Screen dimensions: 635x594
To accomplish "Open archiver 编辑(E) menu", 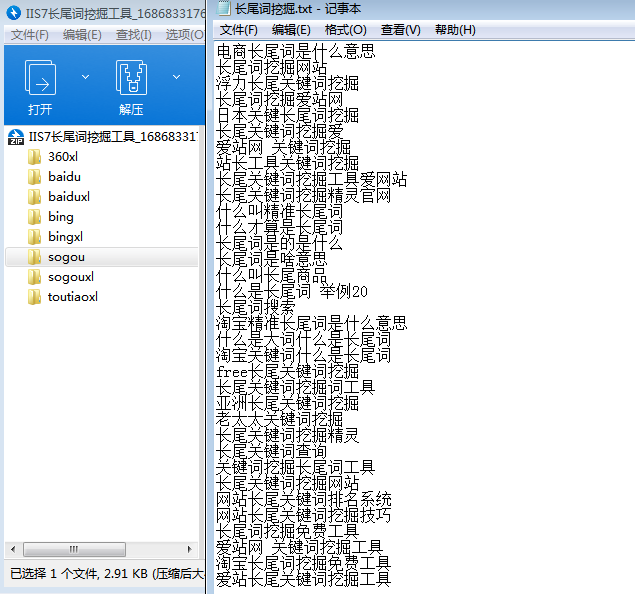I will point(82,35).
